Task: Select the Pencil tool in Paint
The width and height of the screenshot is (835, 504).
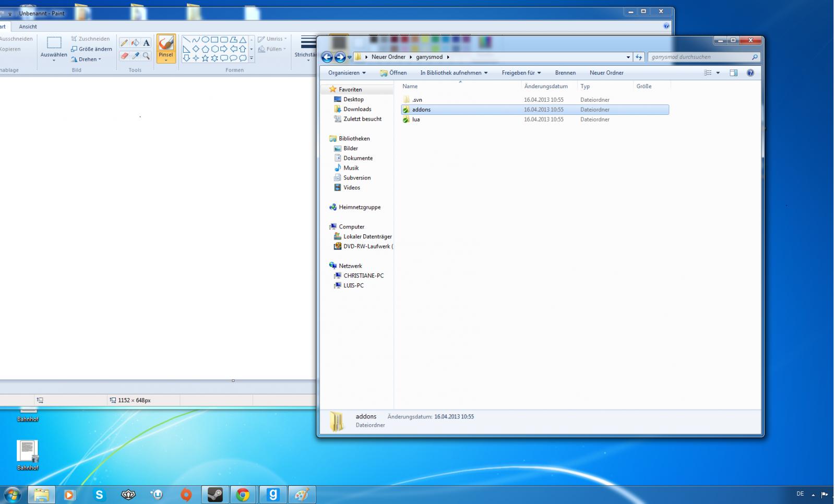Action: click(x=124, y=43)
